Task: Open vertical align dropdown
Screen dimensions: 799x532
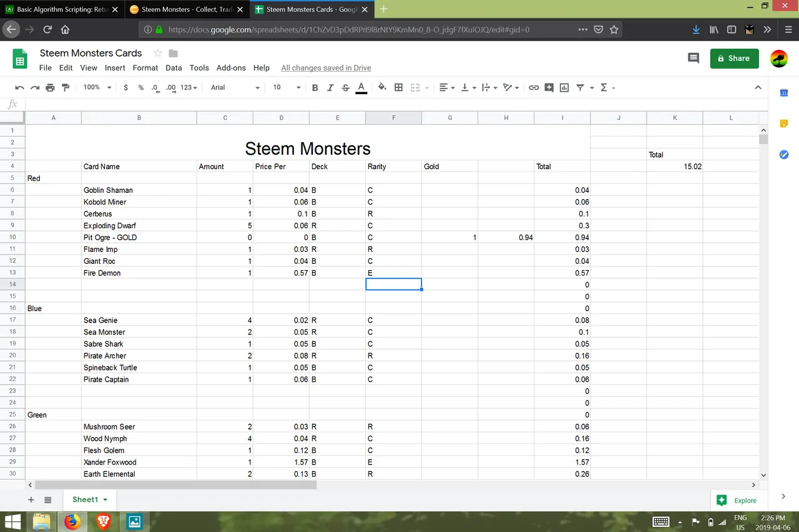Action: (x=468, y=88)
